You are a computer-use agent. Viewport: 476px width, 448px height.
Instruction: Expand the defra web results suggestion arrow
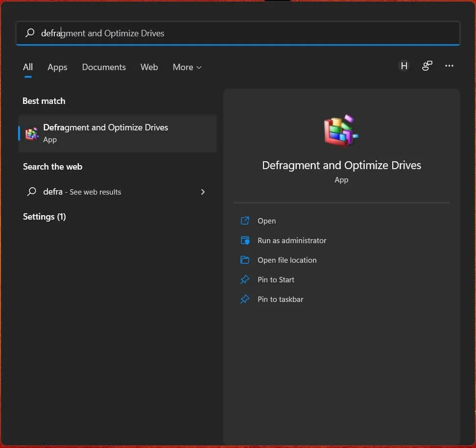coord(203,192)
